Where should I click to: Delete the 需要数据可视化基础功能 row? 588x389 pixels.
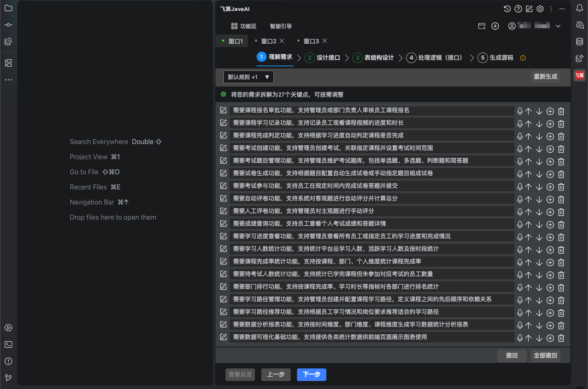click(561, 338)
